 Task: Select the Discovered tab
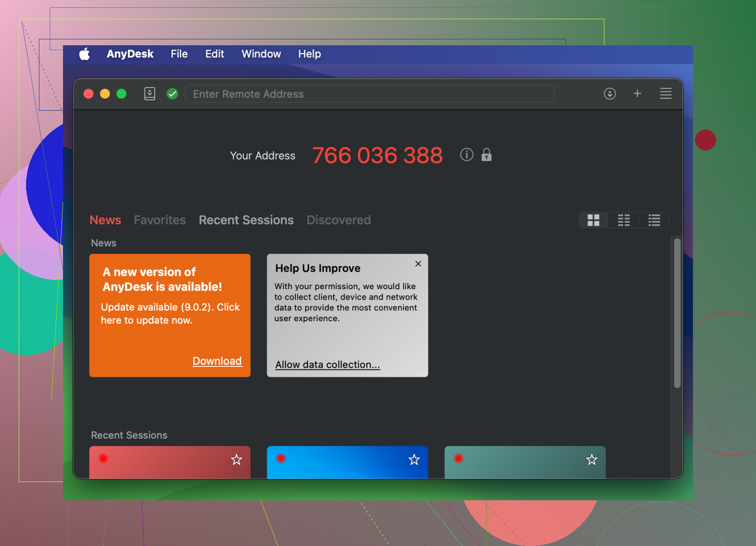(339, 220)
